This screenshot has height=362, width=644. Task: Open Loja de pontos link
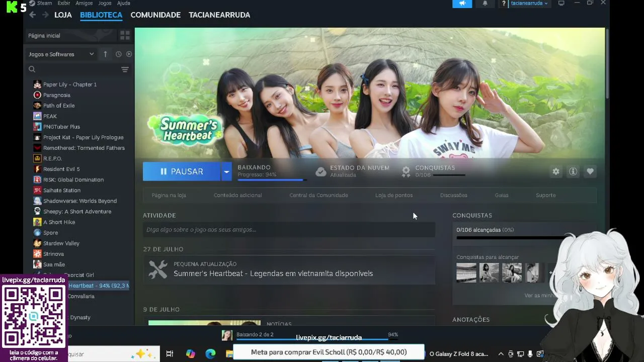click(x=394, y=195)
